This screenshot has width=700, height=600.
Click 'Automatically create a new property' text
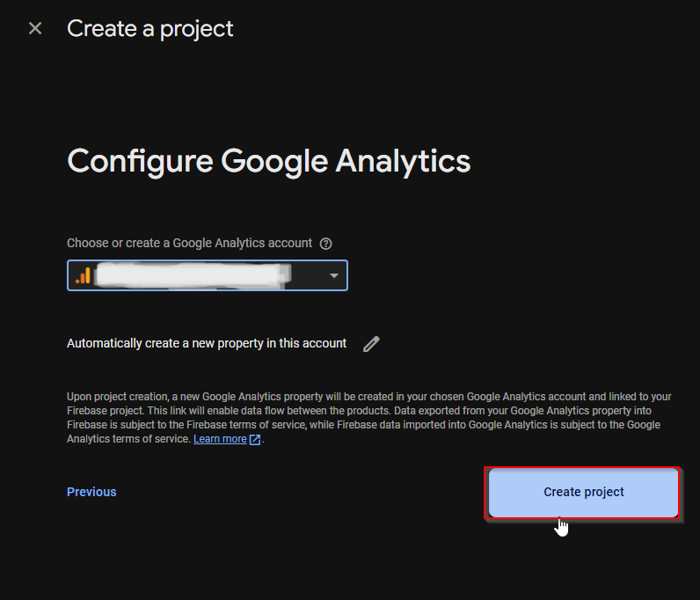pyautogui.click(x=207, y=343)
